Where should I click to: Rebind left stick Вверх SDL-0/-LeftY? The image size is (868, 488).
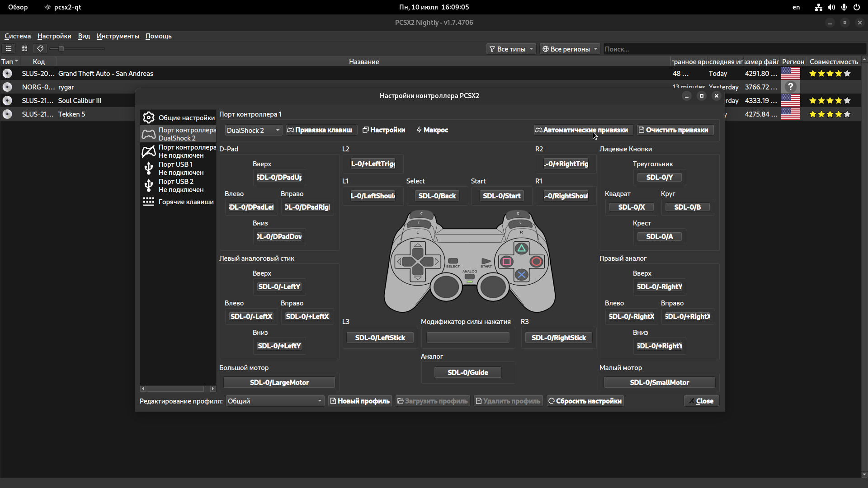[279, 286]
